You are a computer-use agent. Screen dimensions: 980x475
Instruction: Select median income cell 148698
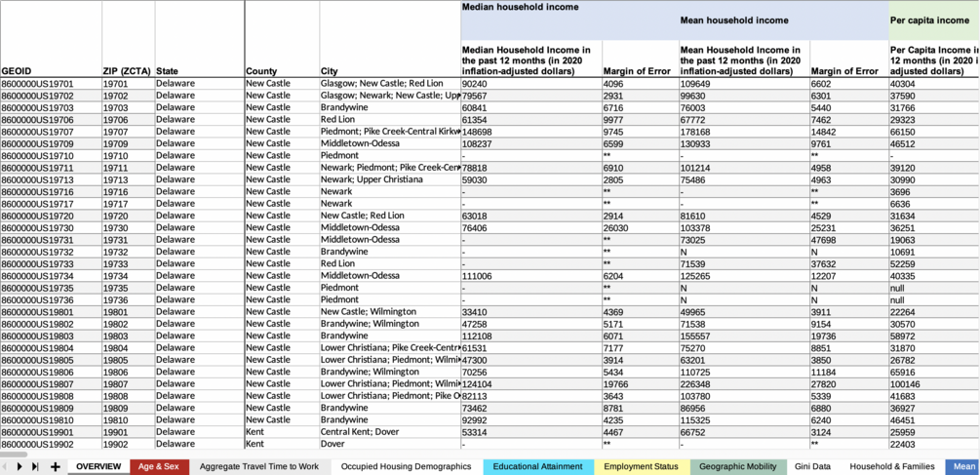point(530,132)
